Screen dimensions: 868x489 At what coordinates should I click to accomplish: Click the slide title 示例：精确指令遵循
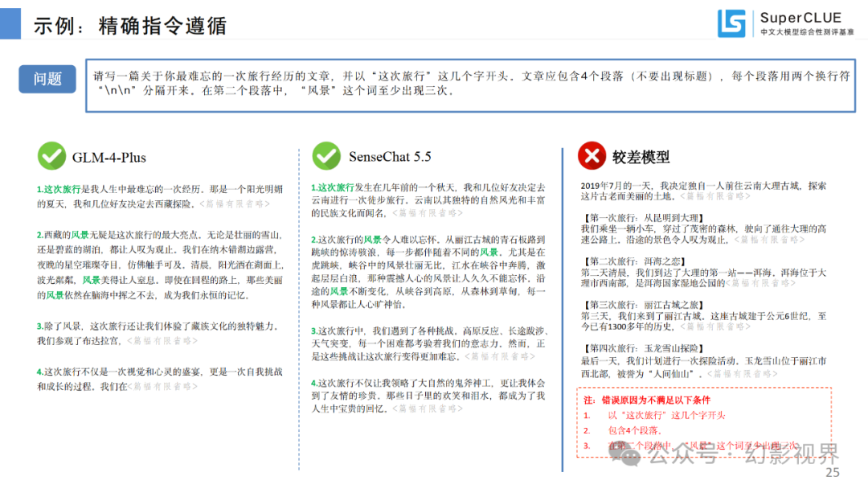pyautogui.click(x=130, y=26)
